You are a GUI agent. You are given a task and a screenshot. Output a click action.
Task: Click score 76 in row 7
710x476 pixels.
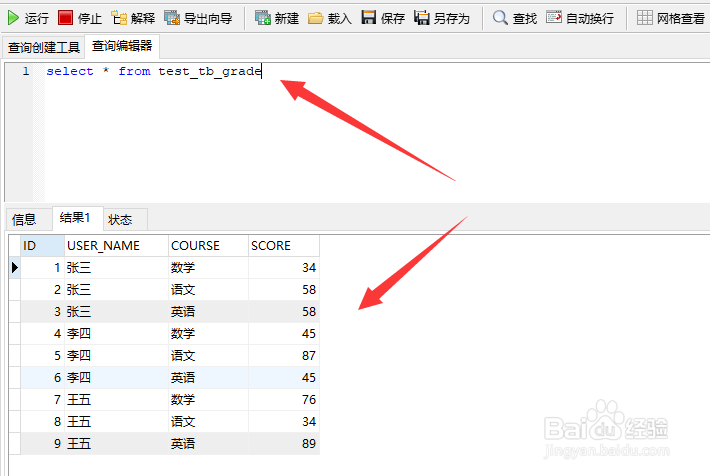(x=284, y=399)
